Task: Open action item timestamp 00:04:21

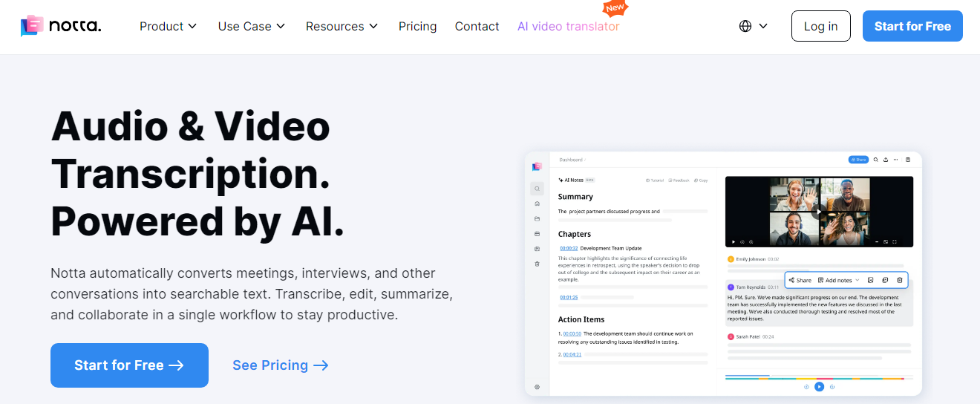Action: pyautogui.click(x=572, y=354)
